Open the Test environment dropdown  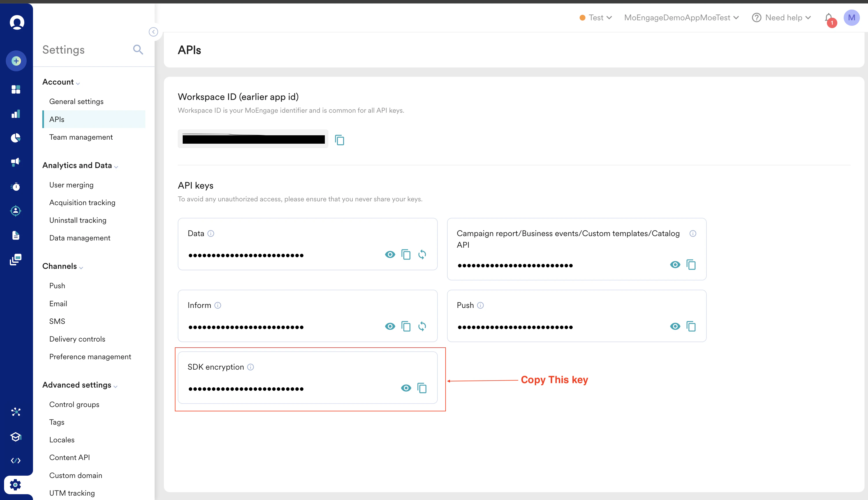pos(596,18)
